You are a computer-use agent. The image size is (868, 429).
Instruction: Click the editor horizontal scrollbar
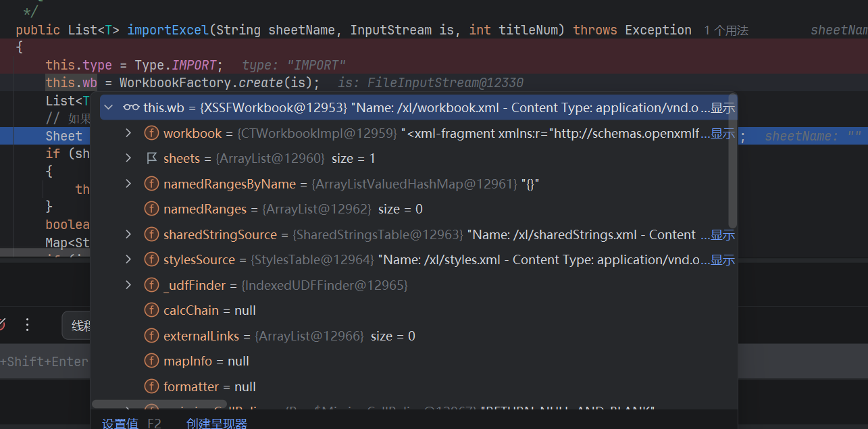[43, 253]
